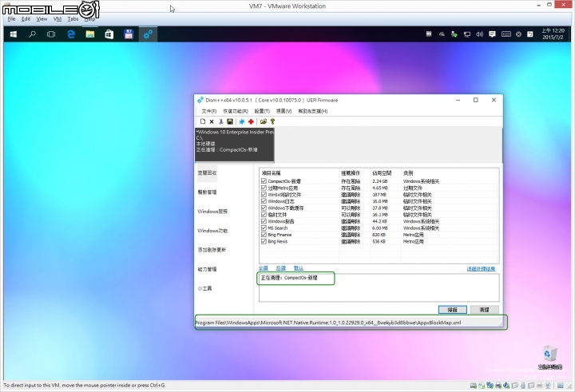The width and height of the screenshot is (575, 392).
Task: Click the magnifier search icon on VM taskbar
Action: pyautogui.click(x=32, y=34)
